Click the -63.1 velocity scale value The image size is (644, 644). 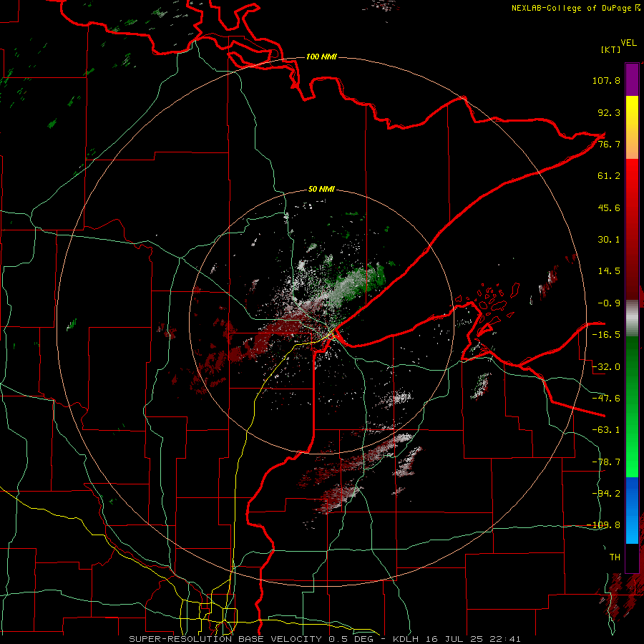point(606,430)
